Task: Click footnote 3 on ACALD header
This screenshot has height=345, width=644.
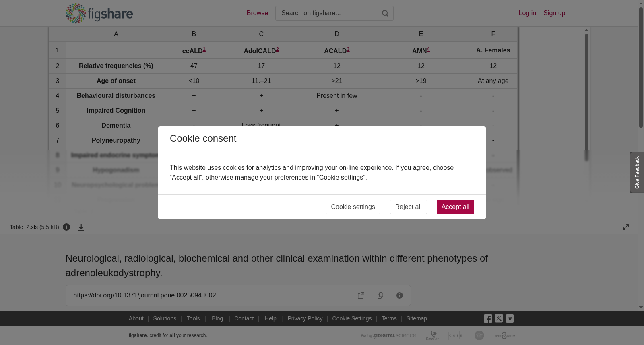Action: [348, 49]
